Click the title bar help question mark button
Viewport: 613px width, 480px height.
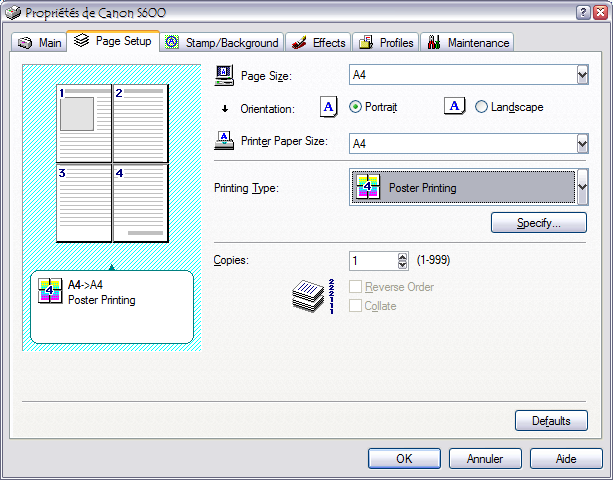[x=583, y=13]
